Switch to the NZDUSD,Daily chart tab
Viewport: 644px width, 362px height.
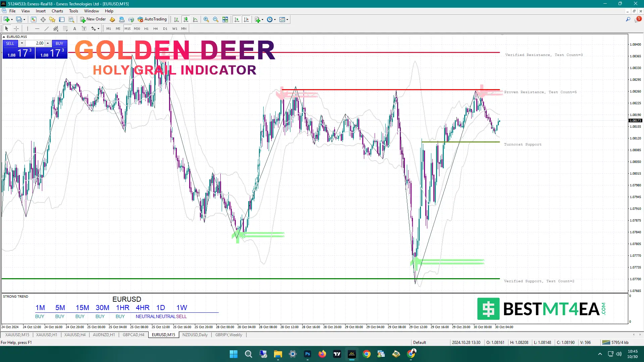(195, 335)
